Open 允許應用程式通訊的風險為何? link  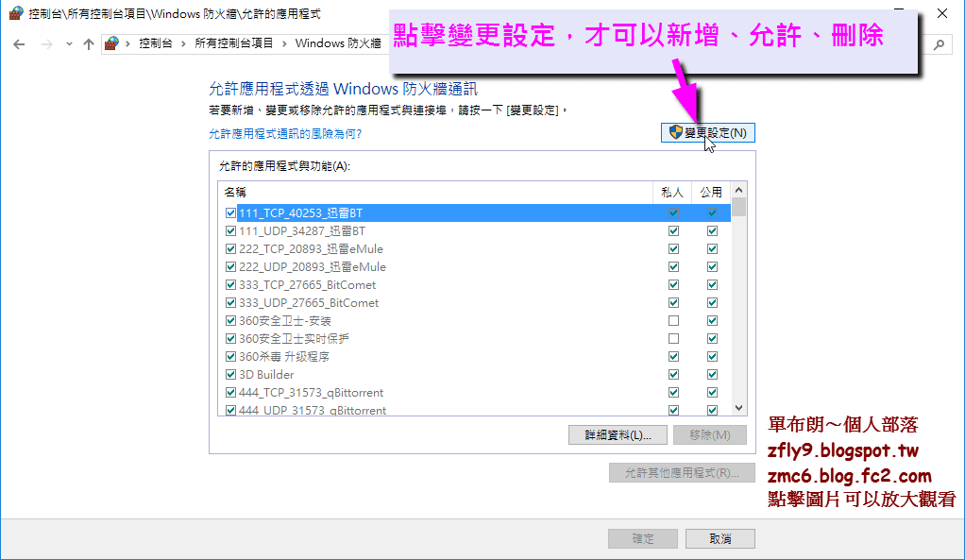point(285,133)
